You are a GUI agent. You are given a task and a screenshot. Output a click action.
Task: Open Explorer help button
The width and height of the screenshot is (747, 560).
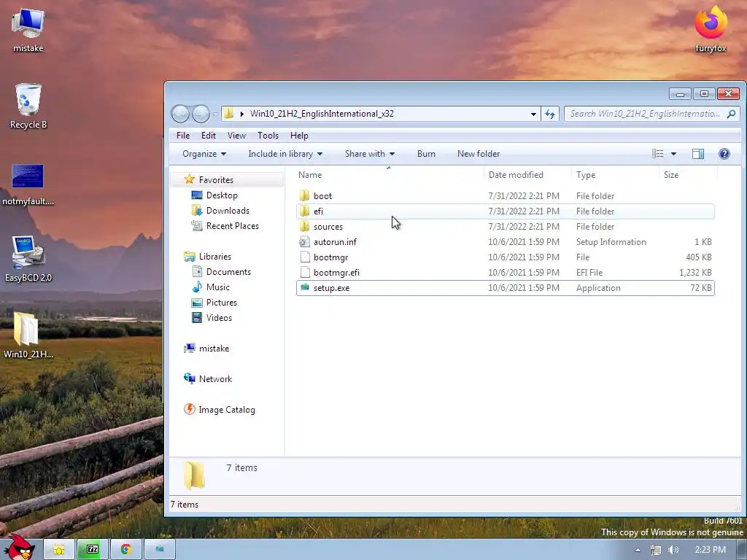(724, 154)
